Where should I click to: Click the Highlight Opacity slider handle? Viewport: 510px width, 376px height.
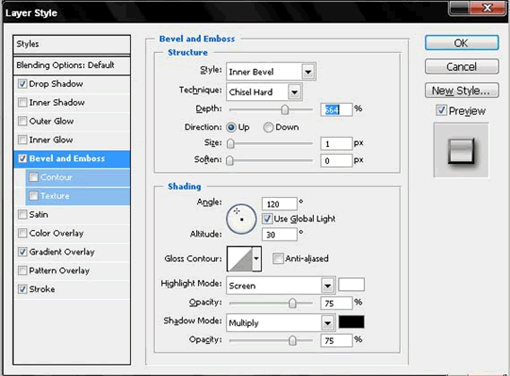[x=292, y=303]
